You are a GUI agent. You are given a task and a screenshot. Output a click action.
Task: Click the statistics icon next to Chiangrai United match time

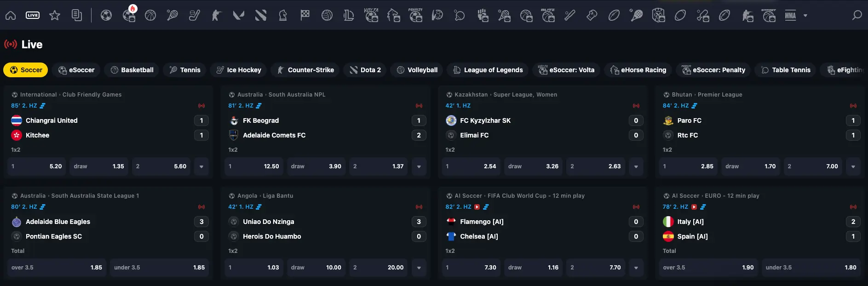(x=42, y=106)
